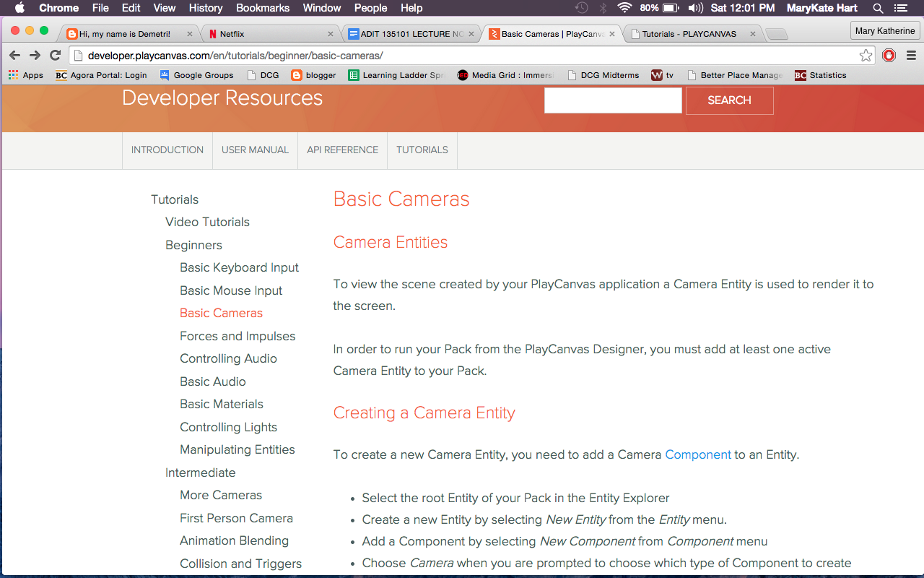Screen dimensions: 924x578
Task: Open Video Tutorials in the sidebar
Action: point(207,222)
